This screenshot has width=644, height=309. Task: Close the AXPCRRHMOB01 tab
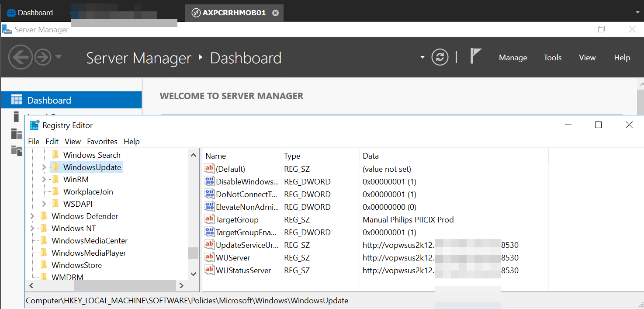click(x=275, y=13)
